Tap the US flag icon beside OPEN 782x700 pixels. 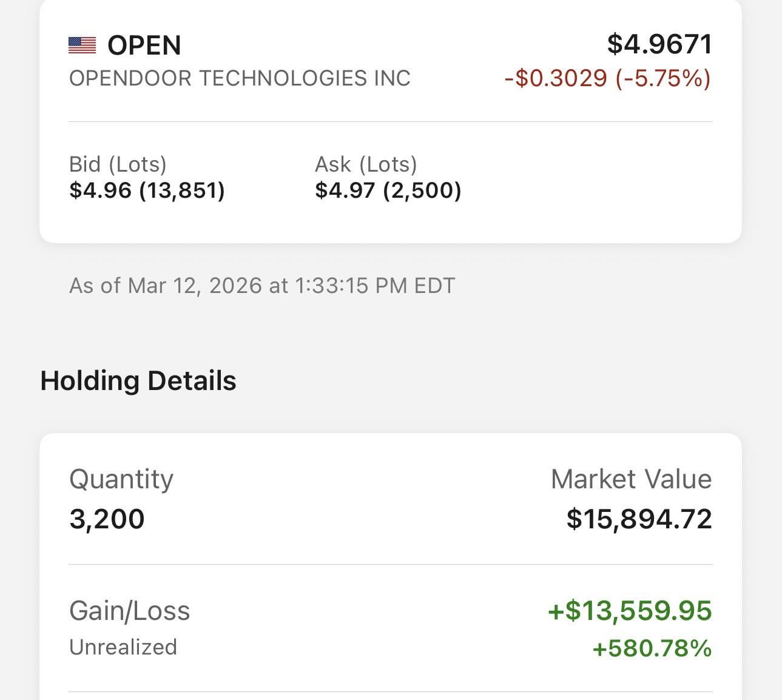[82, 45]
